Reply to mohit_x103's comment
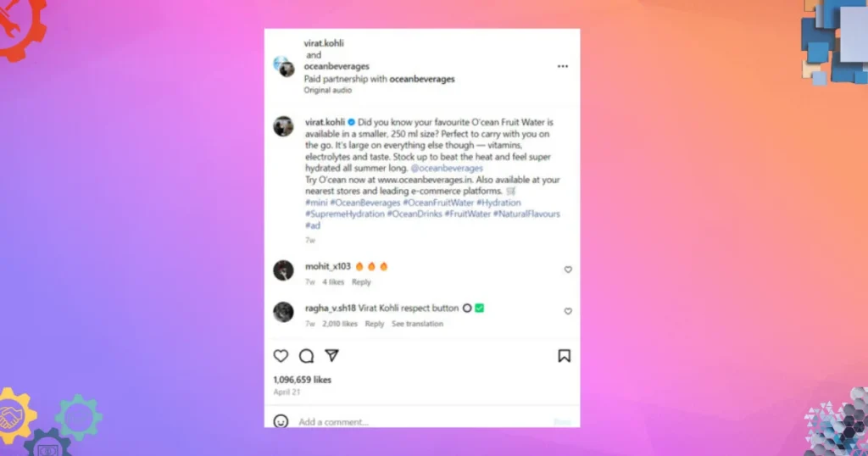The height and width of the screenshot is (456, 868). point(361,282)
